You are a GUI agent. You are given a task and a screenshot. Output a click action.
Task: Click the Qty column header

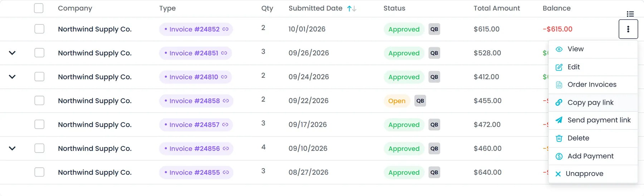coord(267,9)
